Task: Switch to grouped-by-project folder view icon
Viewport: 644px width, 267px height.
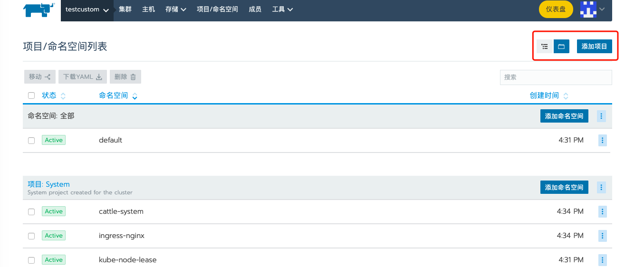Action: (x=561, y=47)
